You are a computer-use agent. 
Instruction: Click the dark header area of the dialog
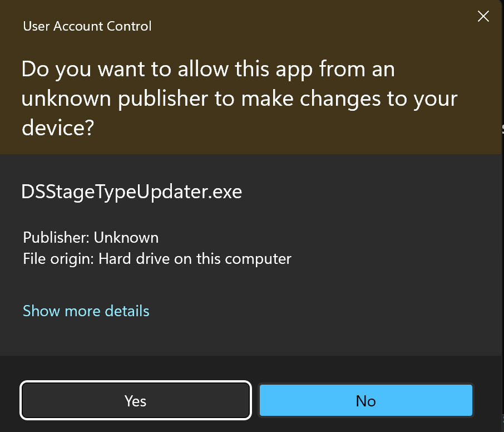[250, 78]
